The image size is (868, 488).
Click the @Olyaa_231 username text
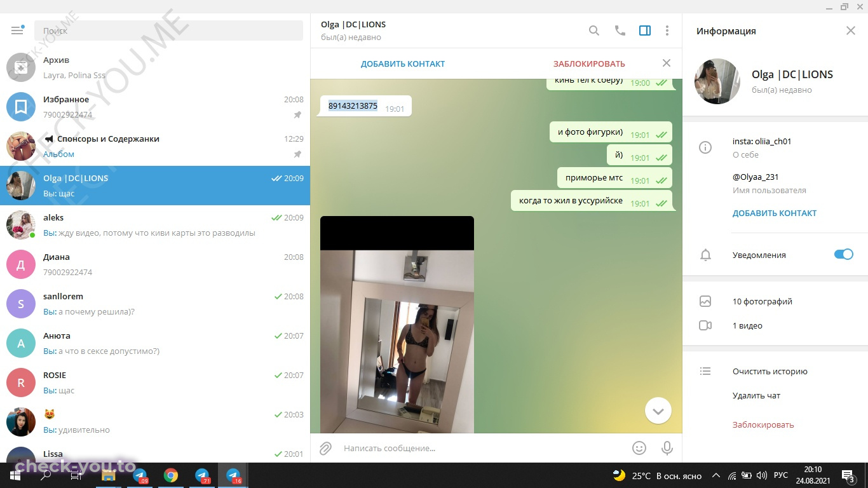[x=756, y=177]
